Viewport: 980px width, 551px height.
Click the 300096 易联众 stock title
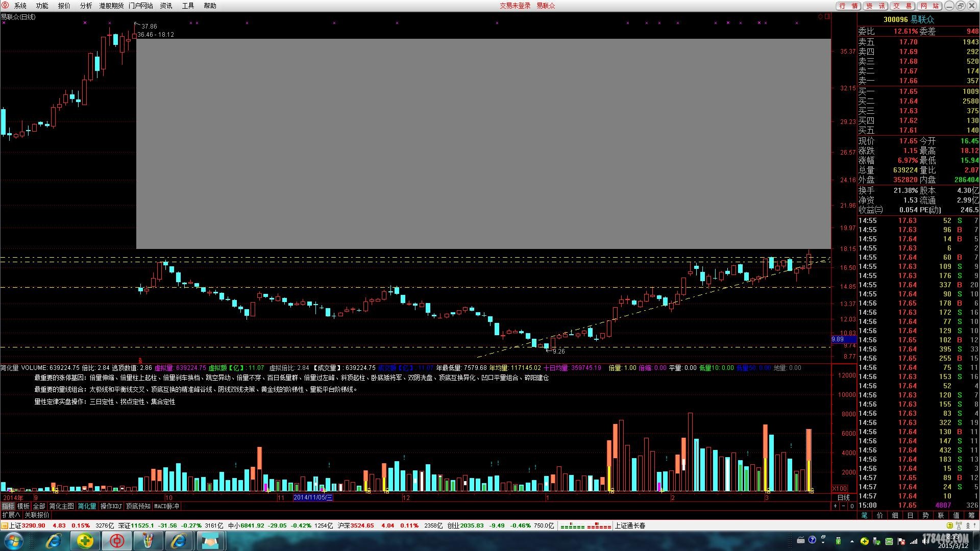[x=909, y=19]
